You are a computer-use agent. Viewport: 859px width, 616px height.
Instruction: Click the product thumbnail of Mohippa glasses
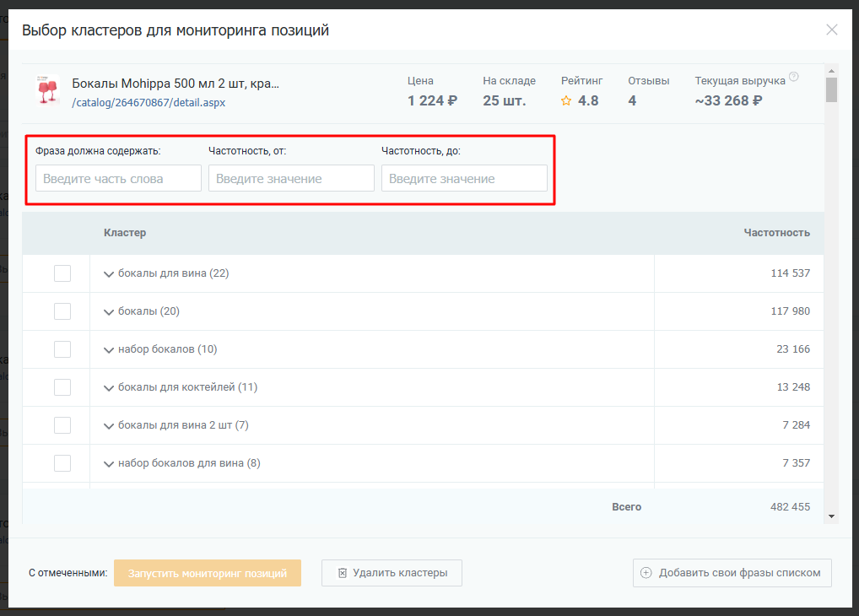pyautogui.click(x=47, y=91)
